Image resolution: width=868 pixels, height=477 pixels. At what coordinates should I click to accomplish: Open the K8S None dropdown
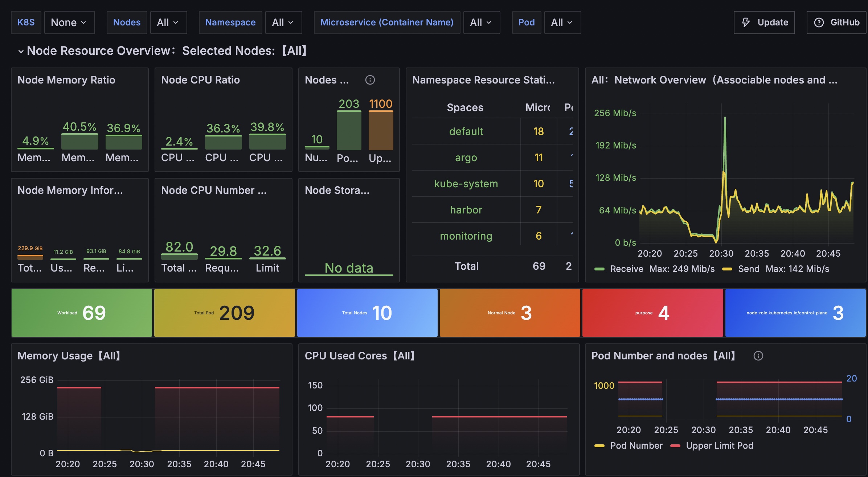coord(69,23)
